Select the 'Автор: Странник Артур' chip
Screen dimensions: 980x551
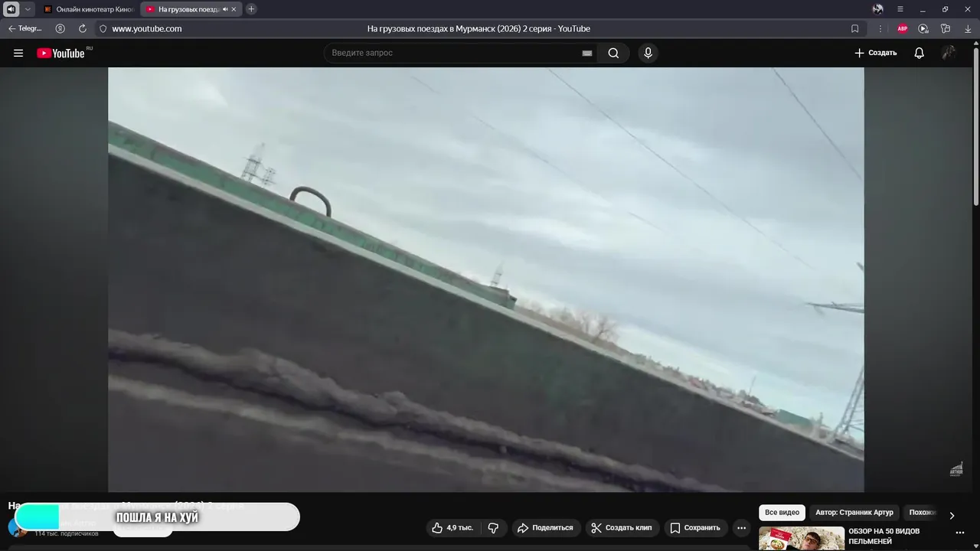tap(854, 513)
